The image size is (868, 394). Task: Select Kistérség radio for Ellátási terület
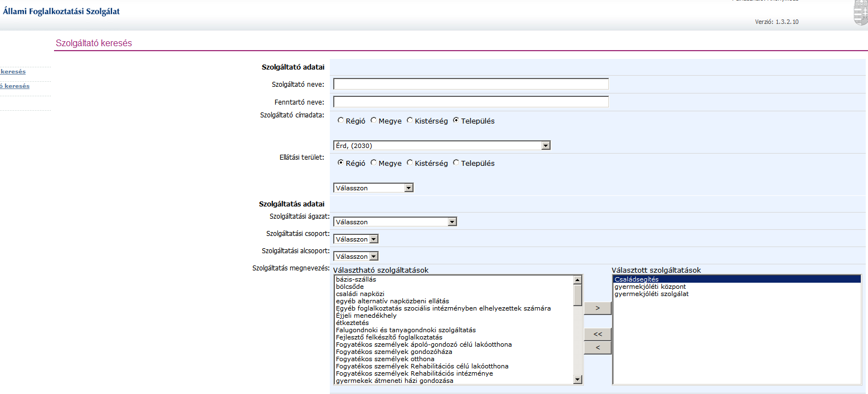click(410, 162)
